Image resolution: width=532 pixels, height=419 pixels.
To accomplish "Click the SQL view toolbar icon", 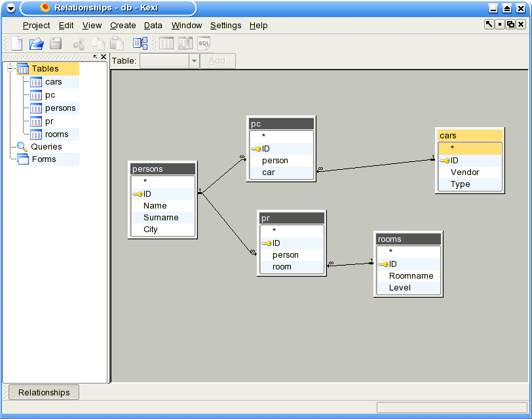I will (x=204, y=44).
